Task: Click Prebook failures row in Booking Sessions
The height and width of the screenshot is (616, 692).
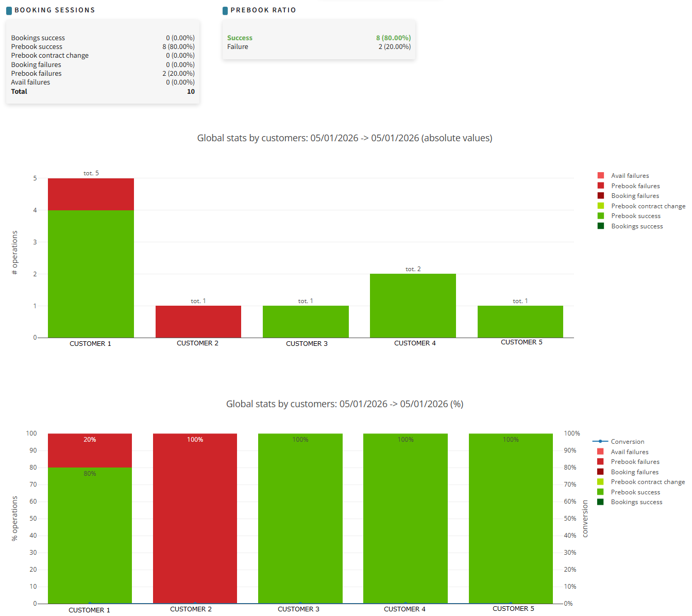Action: tap(103, 74)
